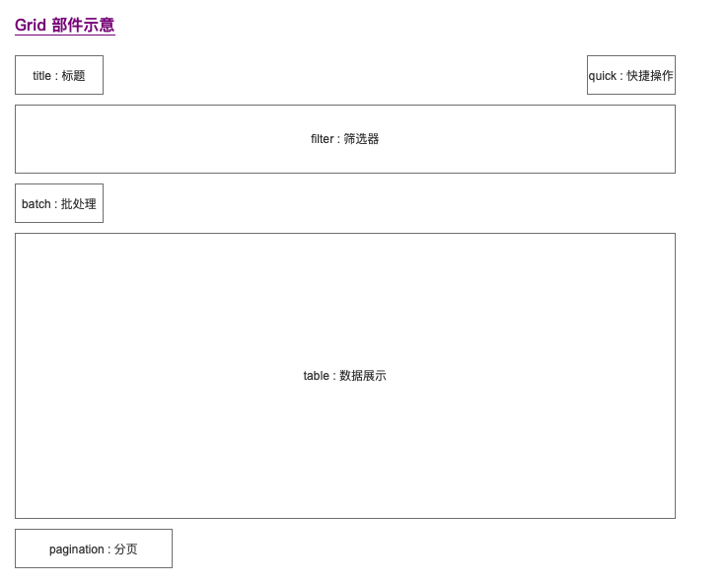Image resolution: width=728 pixels, height=585 pixels.
Task: Click the "Grid 部件示意" heading link
Action: point(64,26)
